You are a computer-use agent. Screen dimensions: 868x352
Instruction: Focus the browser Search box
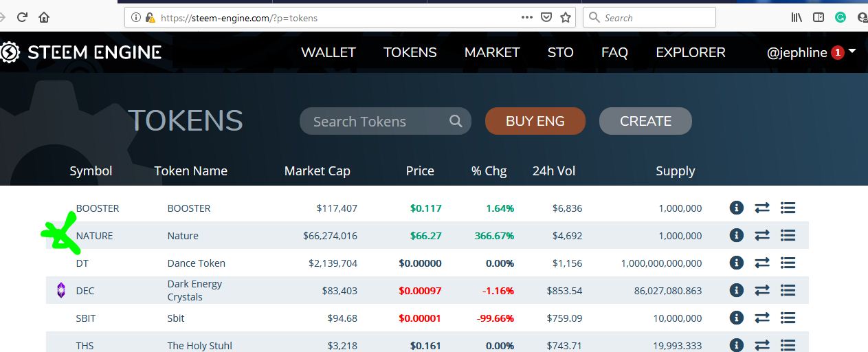(649, 18)
